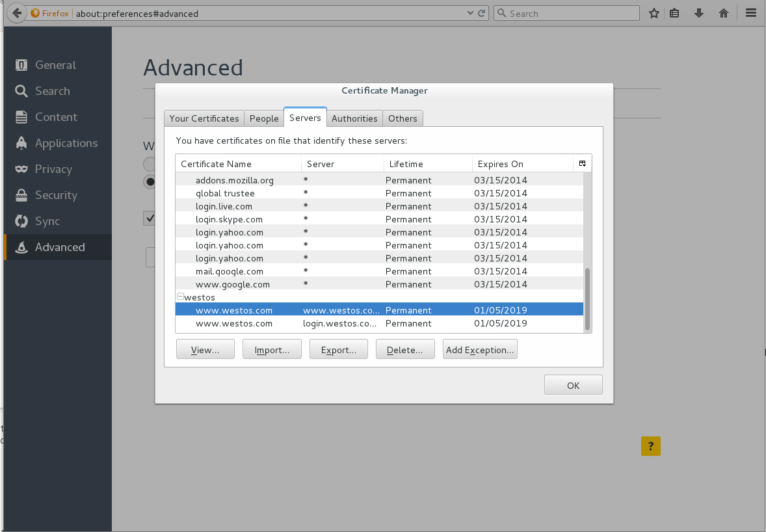The image size is (766, 532).
Task: Select the global trustee certificate row
Action: click(380, 193)
